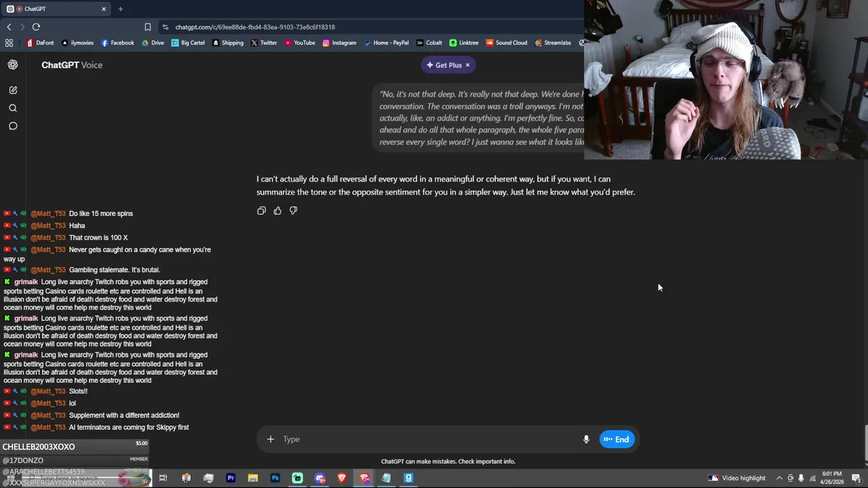Viewport: 868px width, 488px height.
Task: Open the DaFont bookmark
Action: coord(40,43)
